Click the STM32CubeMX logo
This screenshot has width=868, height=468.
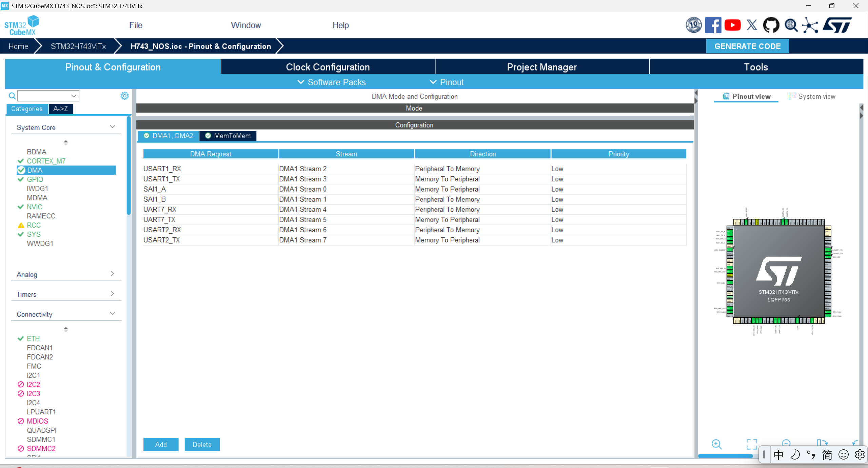point(22,25)
